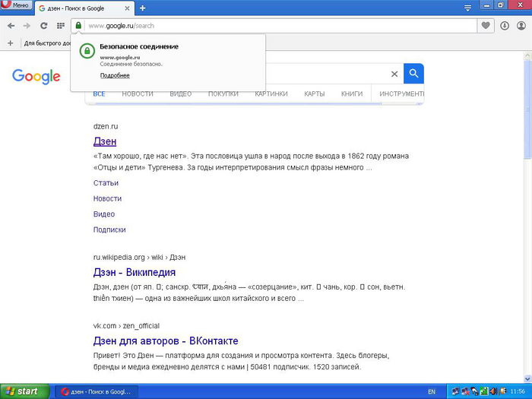Open a new tab with plus button
Viewport: 532px width, 399px height.
143,8
